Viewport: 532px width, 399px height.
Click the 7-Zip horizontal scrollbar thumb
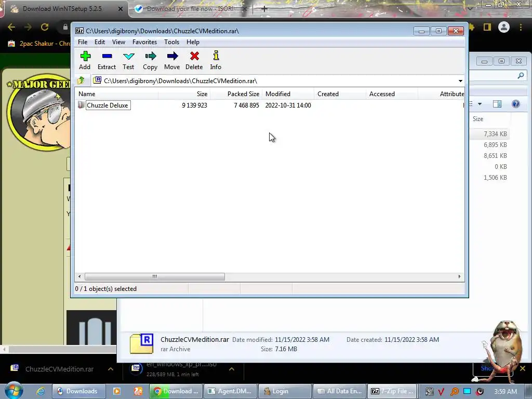tap(155, 276)
